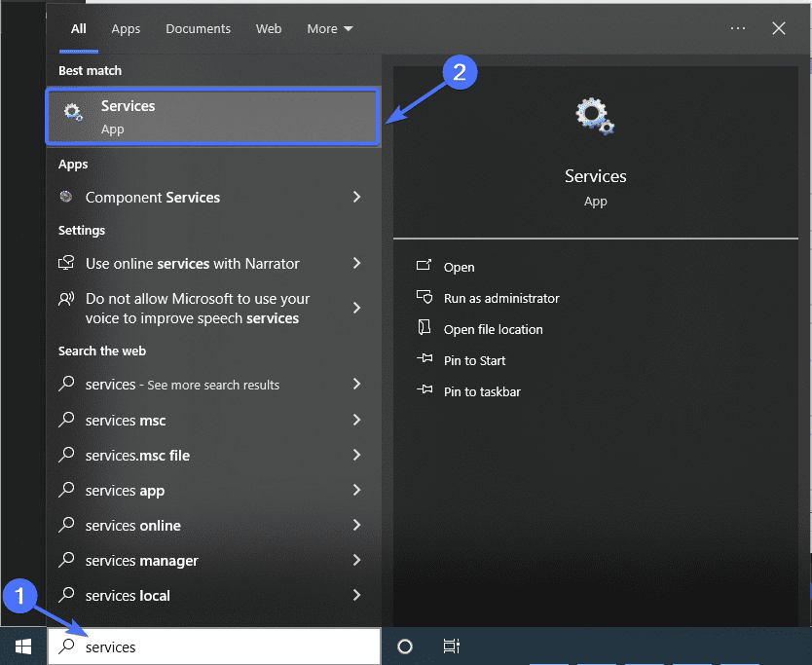The width and height of the screenshot is (812, 665).
Task: Choose Pin to Start
Action: pos(474,360)
